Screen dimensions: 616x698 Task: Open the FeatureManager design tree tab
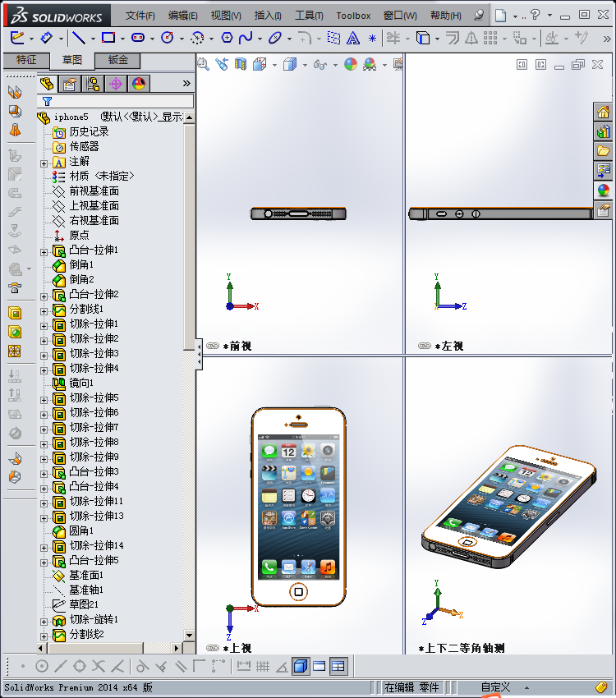[x=47, y=84]
